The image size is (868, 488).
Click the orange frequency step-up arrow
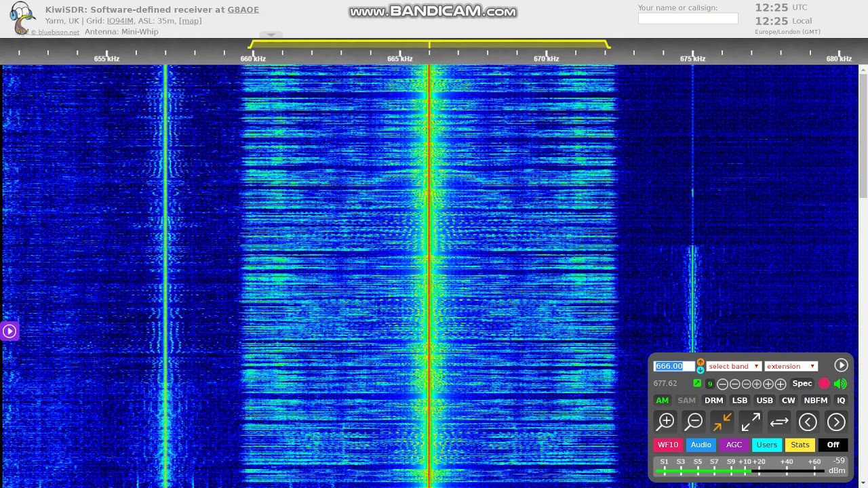701,363
